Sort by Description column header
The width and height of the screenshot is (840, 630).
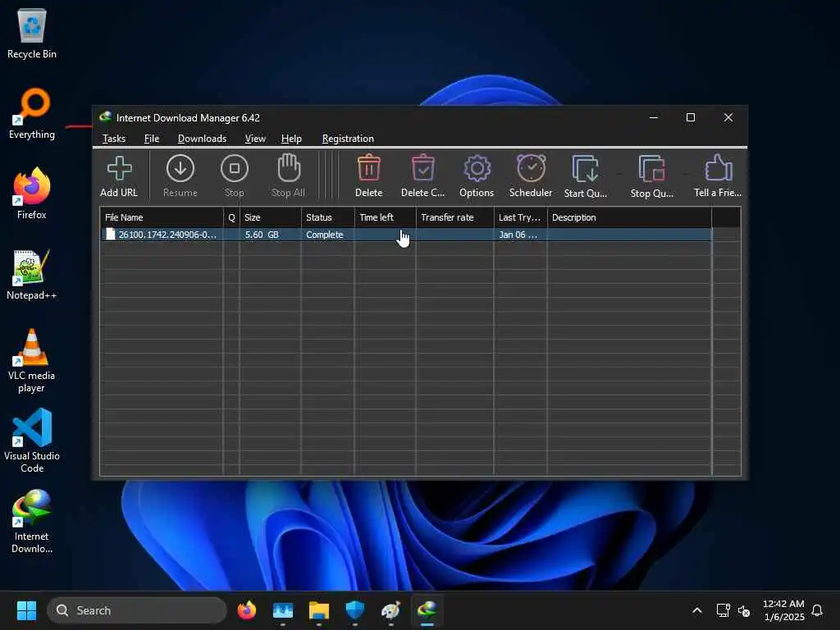pyautogui.click(x=629, y=217)
